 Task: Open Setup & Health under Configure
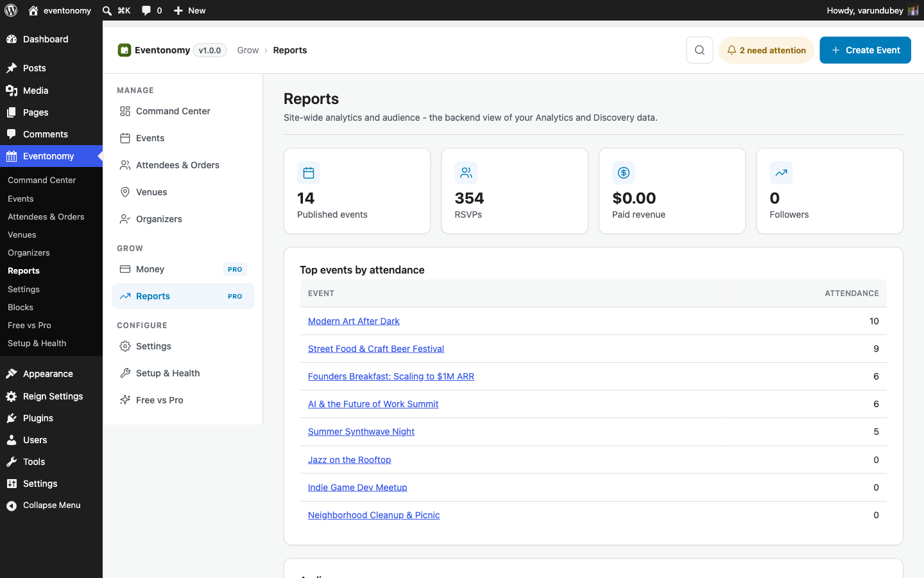[x=183, y=373]
